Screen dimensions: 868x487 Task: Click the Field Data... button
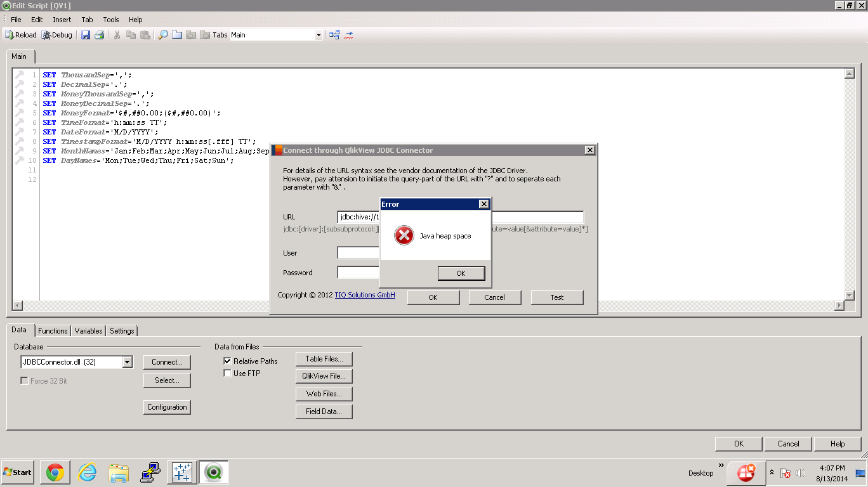[x=324, y=412]
